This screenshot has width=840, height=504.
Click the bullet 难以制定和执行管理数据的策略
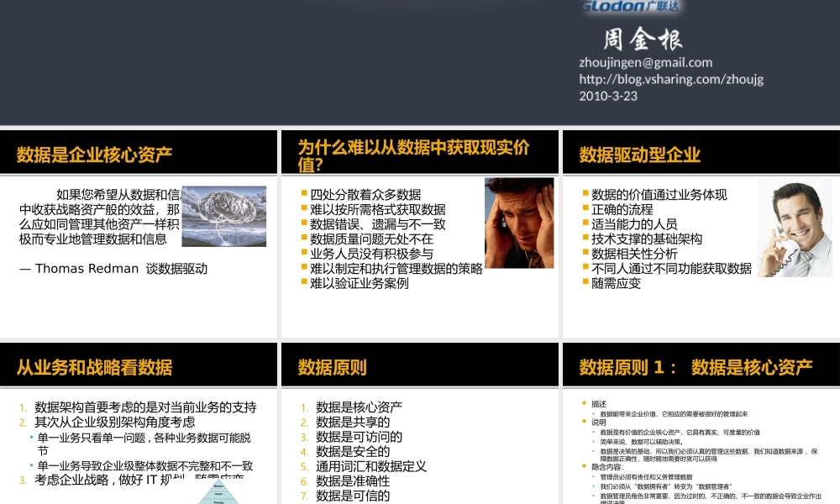tap(396, 269)
